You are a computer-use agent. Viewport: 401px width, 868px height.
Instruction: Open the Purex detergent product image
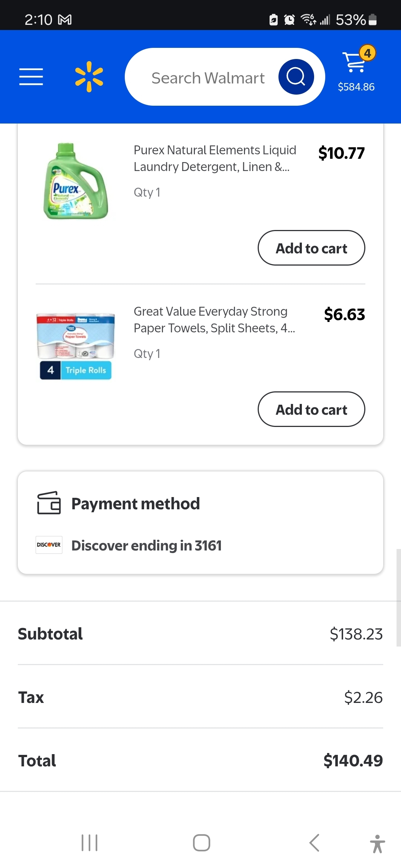coord(76,182)
